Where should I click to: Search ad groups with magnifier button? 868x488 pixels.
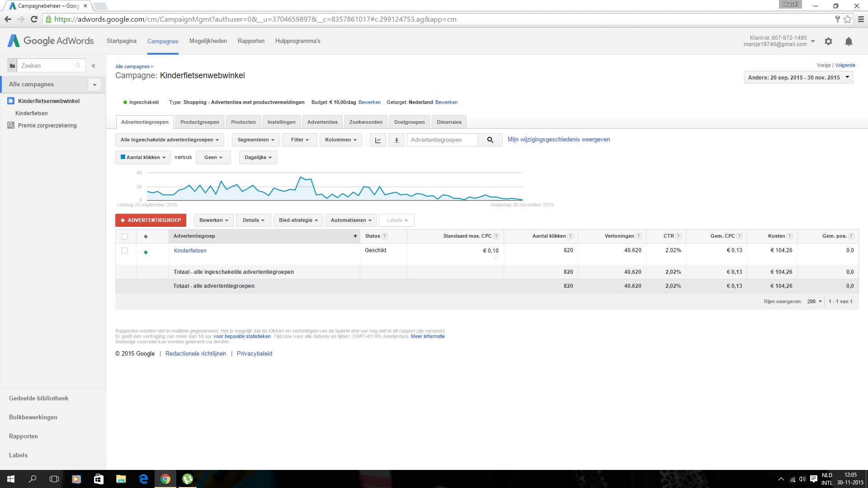(490, 140)
